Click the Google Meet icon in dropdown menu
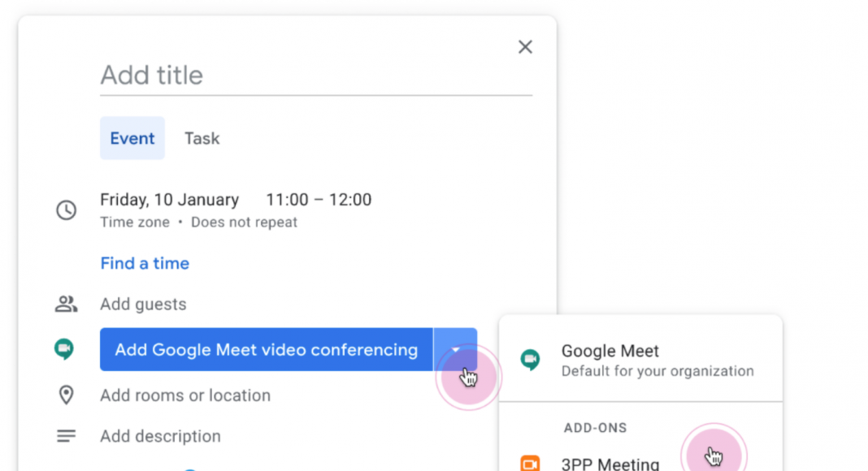Screen dimensions: 868x471 pos(530,360)
